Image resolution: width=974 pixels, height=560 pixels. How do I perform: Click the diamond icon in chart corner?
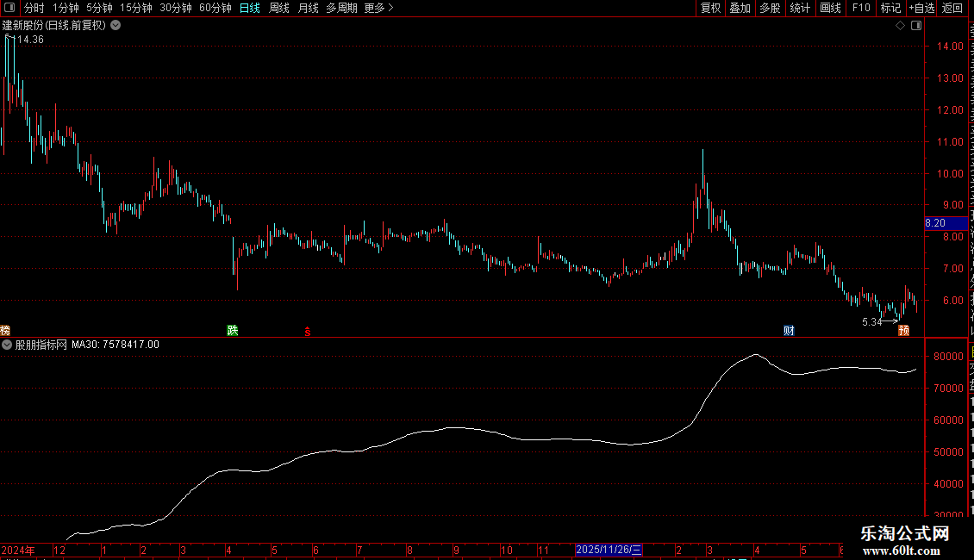tap(900, 26)
